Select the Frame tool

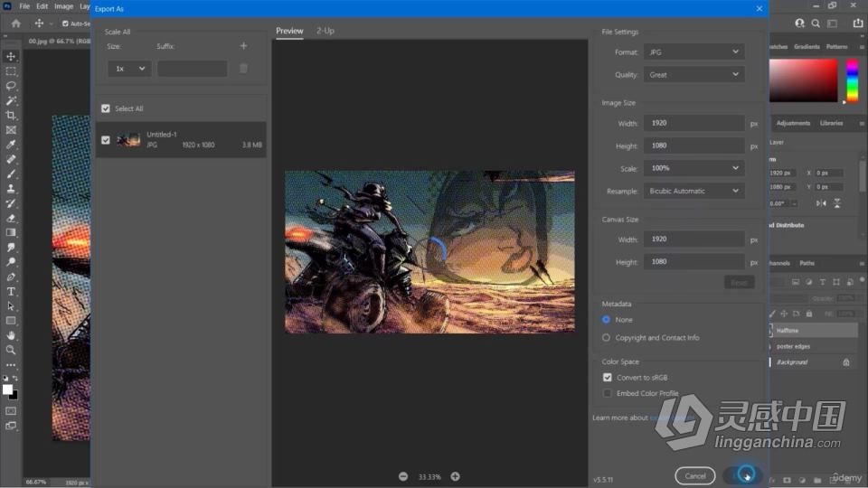pyautogui.click(x=11, y=130)
